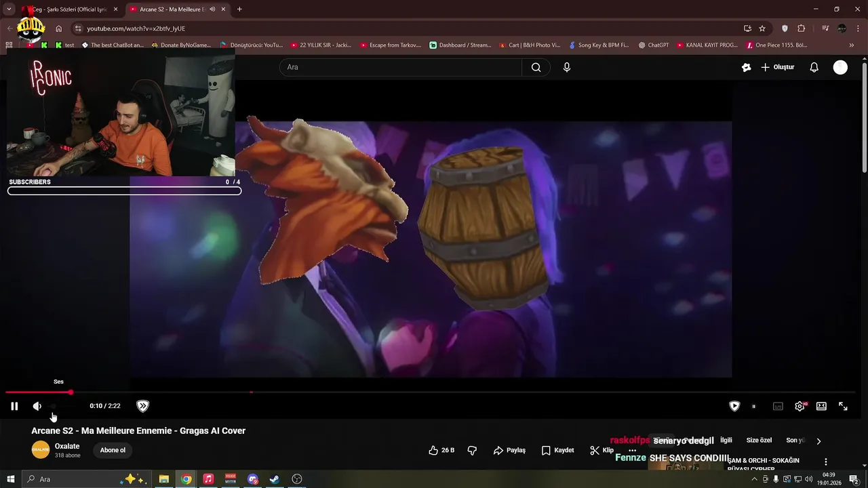Bookmark this page with the star

[x=762, y=28]
